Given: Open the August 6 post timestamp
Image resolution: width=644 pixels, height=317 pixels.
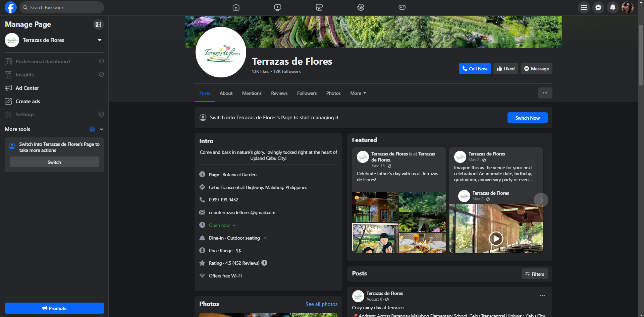Looking at the screenshot, I should pyautogui.click(x=374, y=299).
